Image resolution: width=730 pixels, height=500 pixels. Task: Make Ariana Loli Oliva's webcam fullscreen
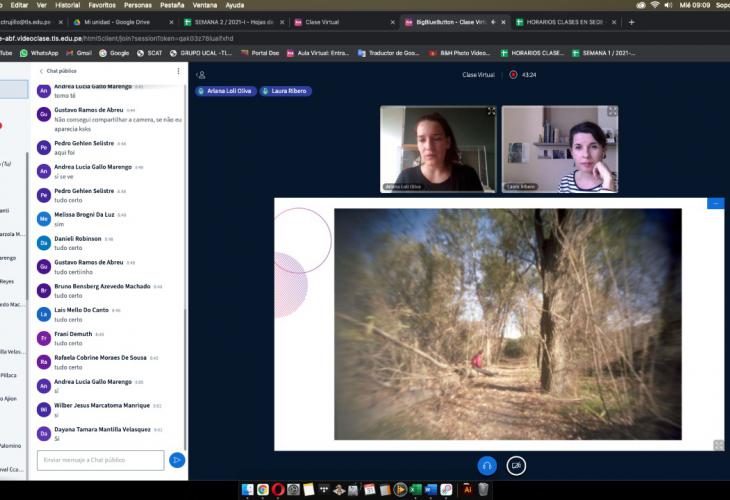coord(491,111)
